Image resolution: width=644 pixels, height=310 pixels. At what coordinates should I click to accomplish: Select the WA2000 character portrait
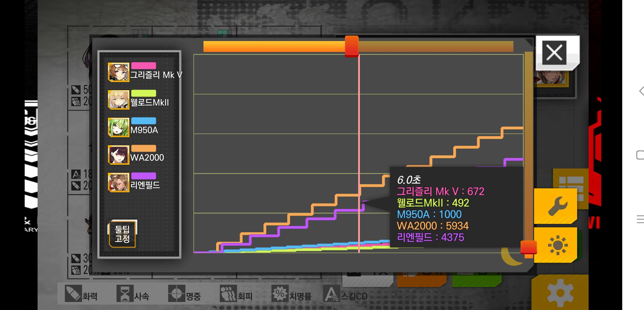point(118,155)
